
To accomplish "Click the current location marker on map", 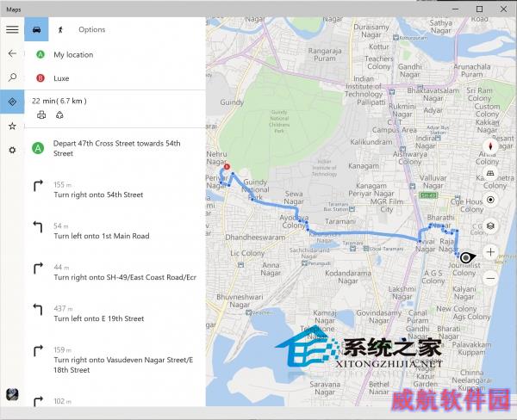I will click(x=466, y=257).
